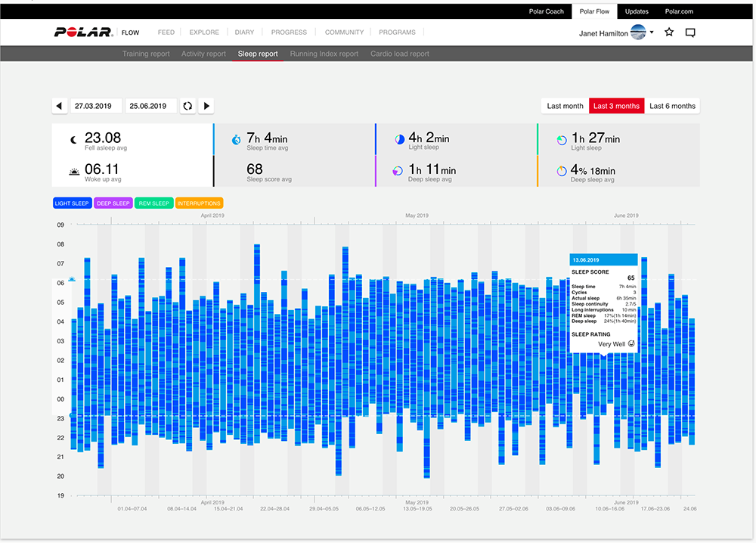Open the end date picker showing 25.06.2019
The image size is (756, 543).
pyautogui.click(x=150, y=106)
